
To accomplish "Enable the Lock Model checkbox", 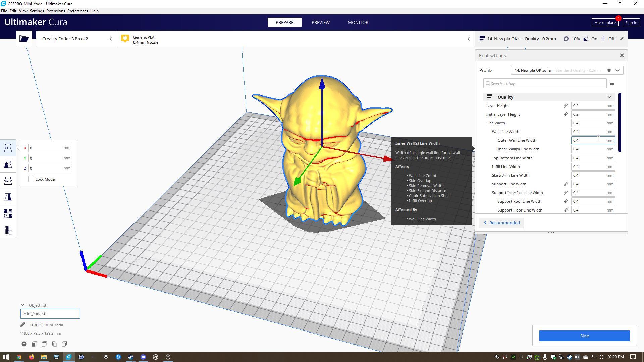I will point(31,179).
